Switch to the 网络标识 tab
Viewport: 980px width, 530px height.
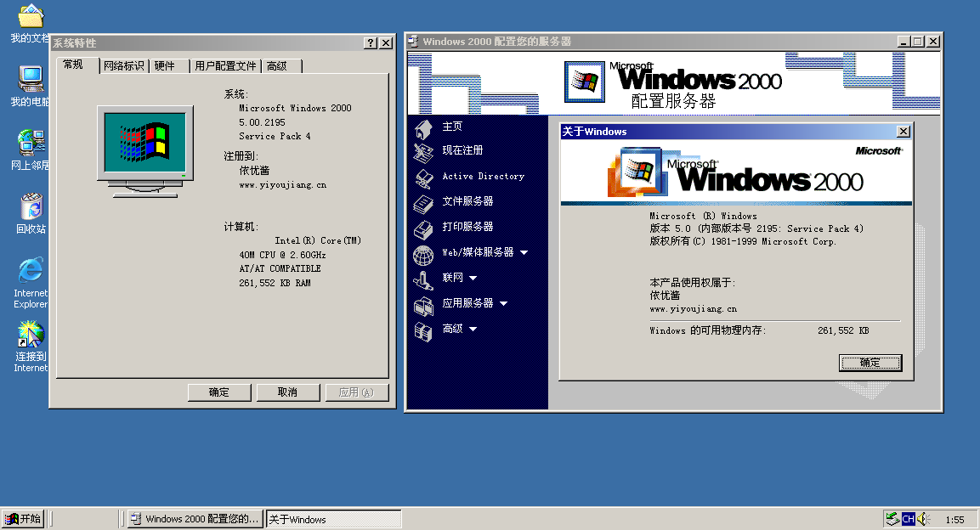coord(124,66)
